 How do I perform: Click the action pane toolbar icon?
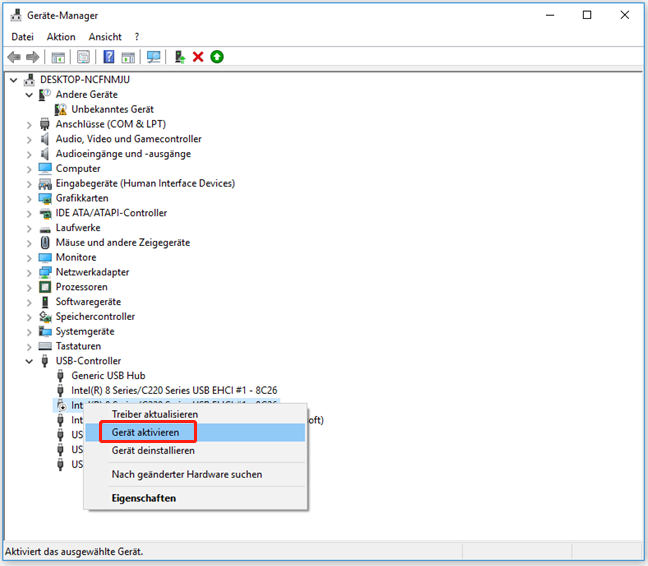point(128,57)
